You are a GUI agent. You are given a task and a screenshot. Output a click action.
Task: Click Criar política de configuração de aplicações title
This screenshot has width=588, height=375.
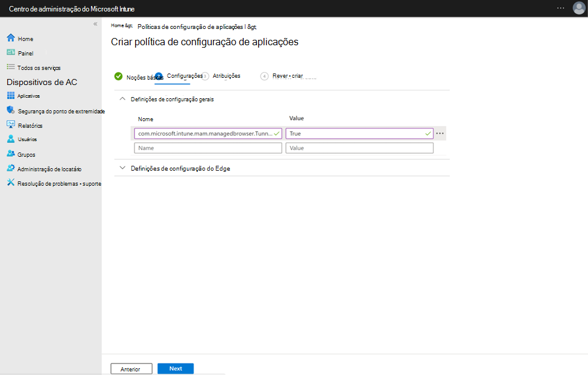205,42
